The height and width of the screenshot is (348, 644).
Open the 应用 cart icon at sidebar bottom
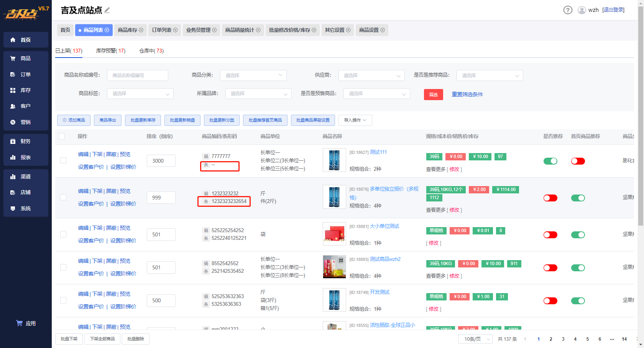tap(19, 323)
